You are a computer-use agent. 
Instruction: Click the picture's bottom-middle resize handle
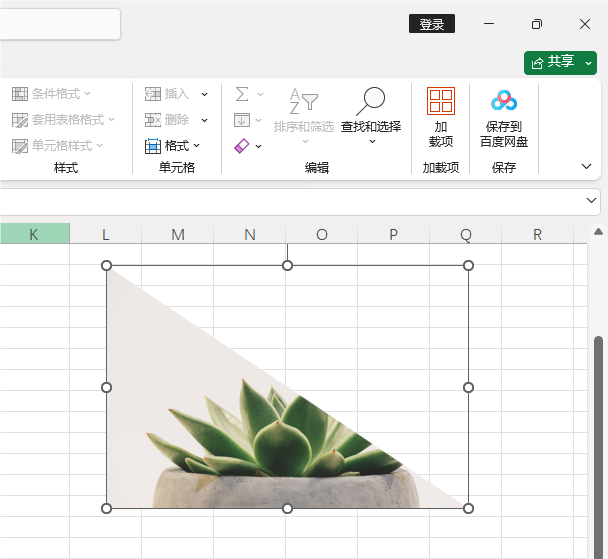(x=287, y=509)
